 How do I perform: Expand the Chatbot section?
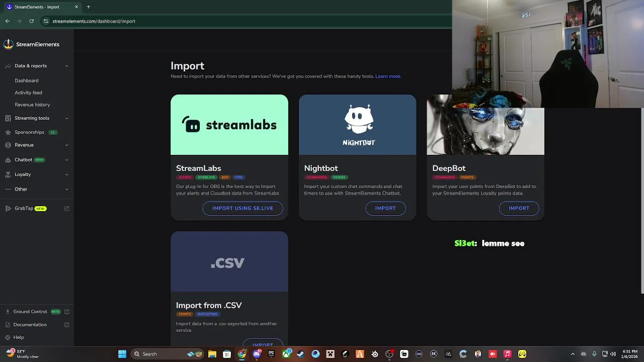coord(66,160)
